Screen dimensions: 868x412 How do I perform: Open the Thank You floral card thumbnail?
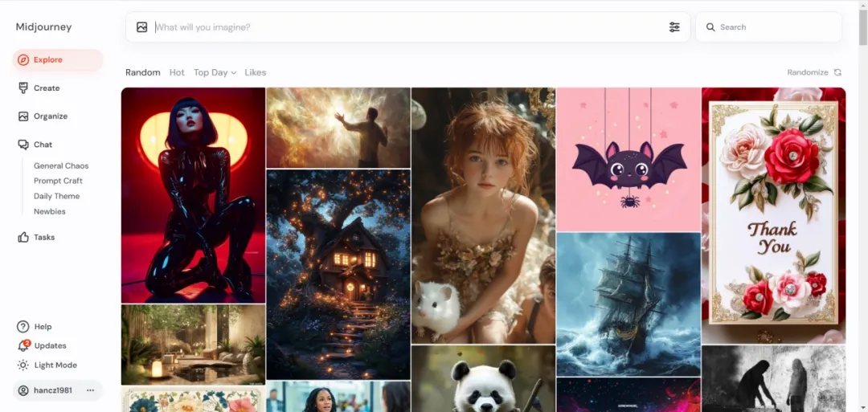[x=773, y=215]
